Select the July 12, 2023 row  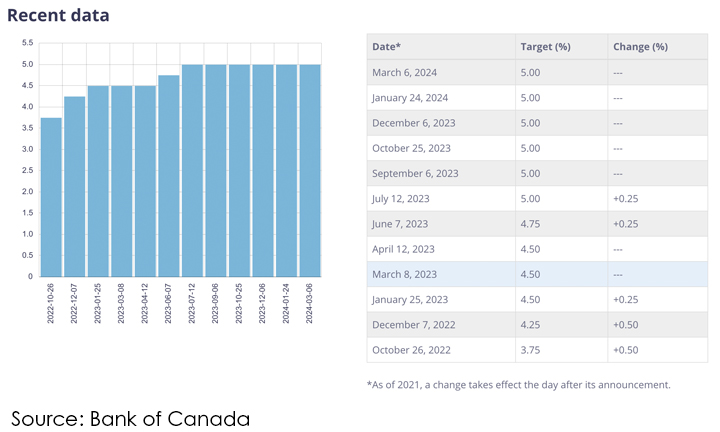(537, 199)
